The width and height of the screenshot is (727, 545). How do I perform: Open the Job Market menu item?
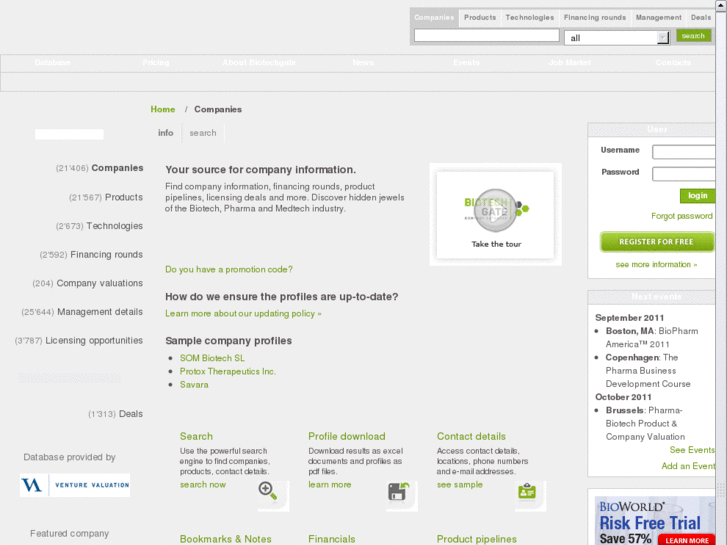tap(570, 63)
